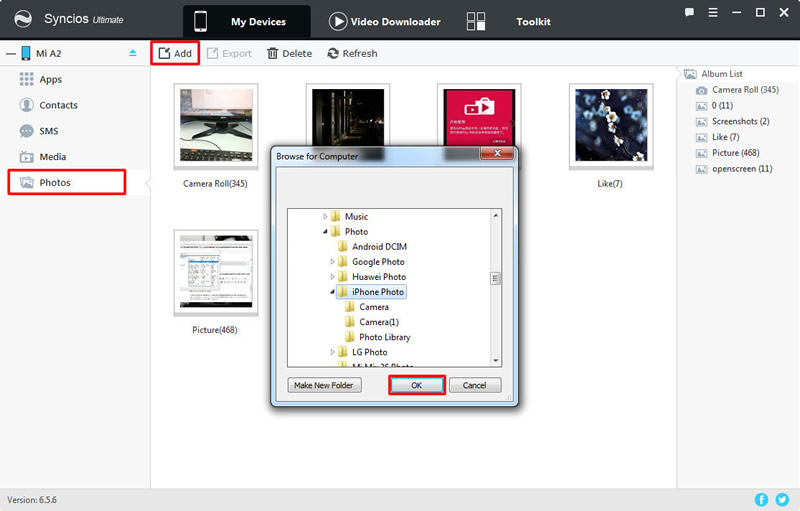Image resolution: width=800 pixels, height=511 pixels.
Task: Click the Syncios logo icon
Action: [x=23, y=19]
